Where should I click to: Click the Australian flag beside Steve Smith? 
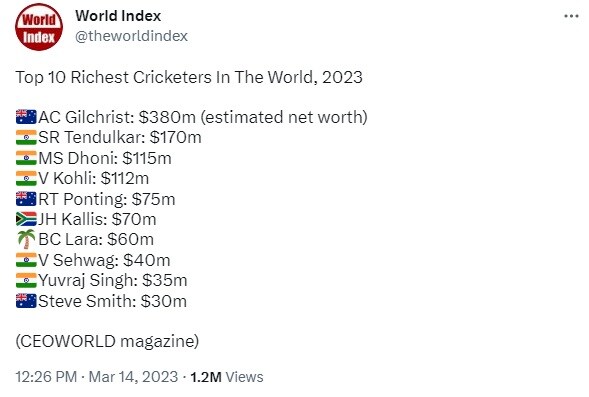[26, 301]
